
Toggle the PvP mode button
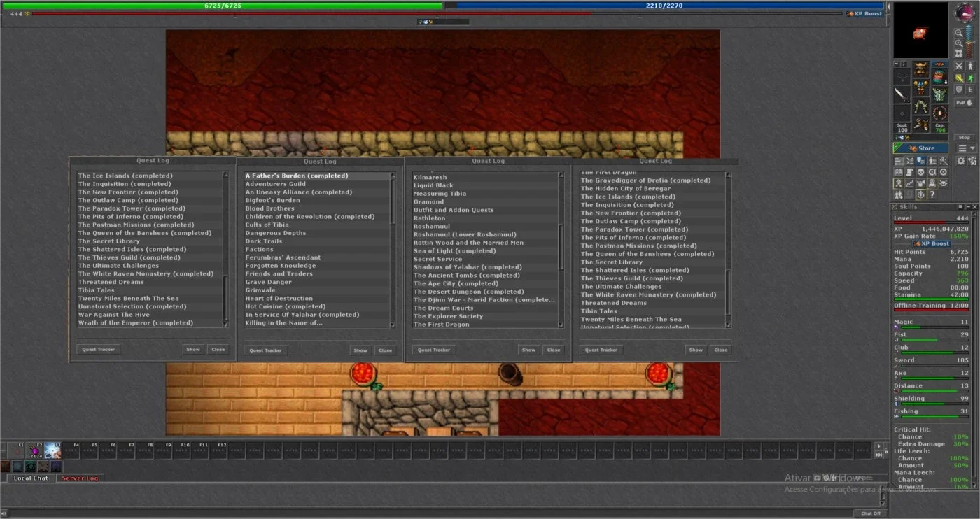pos(964,103)
